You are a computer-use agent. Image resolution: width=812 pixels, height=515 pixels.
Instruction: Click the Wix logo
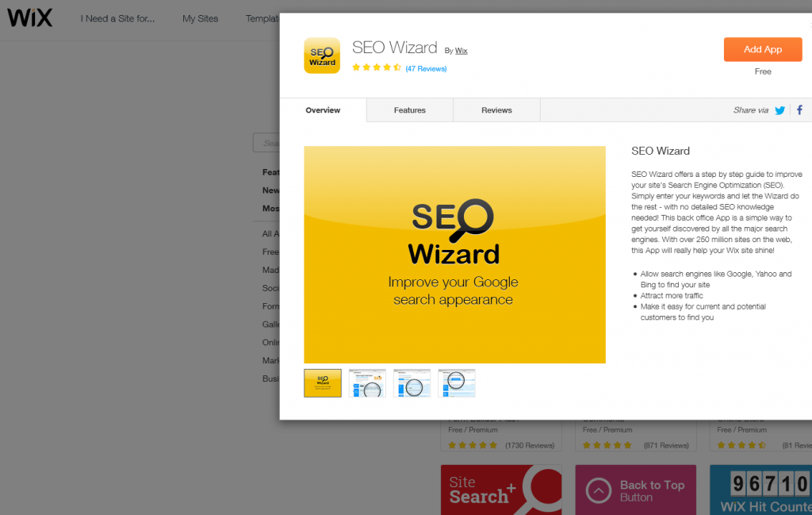pyautogui.click(x=29, y=17)
